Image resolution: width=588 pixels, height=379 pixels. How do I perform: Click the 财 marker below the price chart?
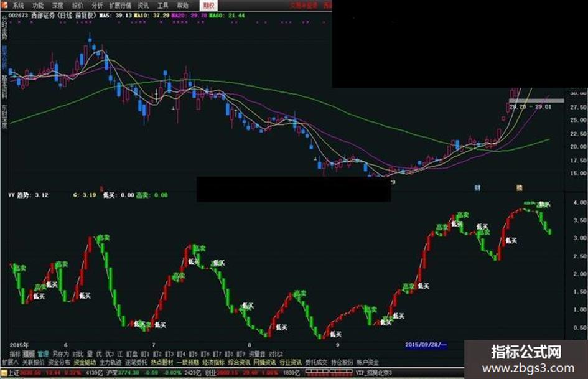tap(477, 187)
